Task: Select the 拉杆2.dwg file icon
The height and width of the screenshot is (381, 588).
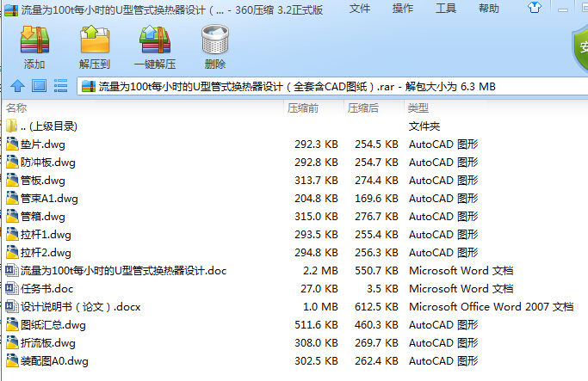Action: (x=12, y=252)
